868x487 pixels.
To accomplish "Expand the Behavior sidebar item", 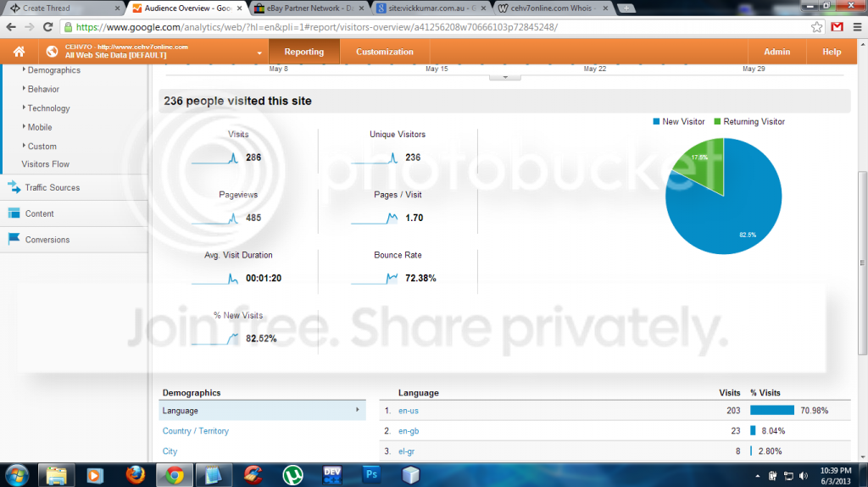I will pos(43,89).
